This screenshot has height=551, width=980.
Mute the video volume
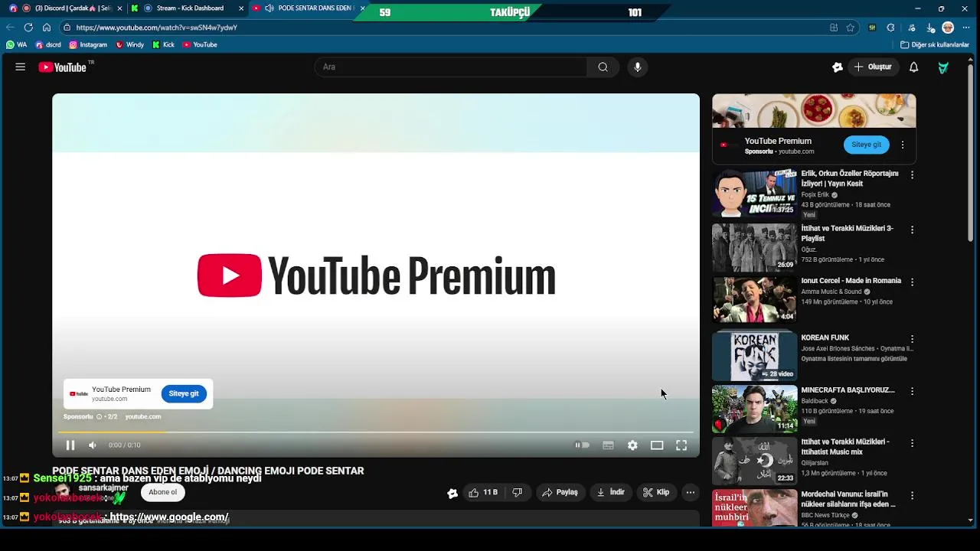(x=93, y=445)
